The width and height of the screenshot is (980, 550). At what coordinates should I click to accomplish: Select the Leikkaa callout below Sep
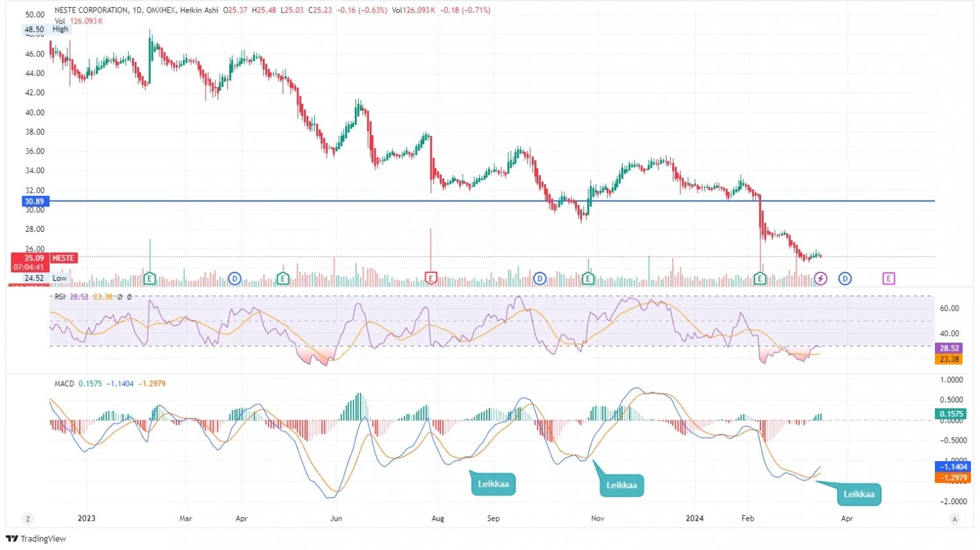(x=493, y=484)
